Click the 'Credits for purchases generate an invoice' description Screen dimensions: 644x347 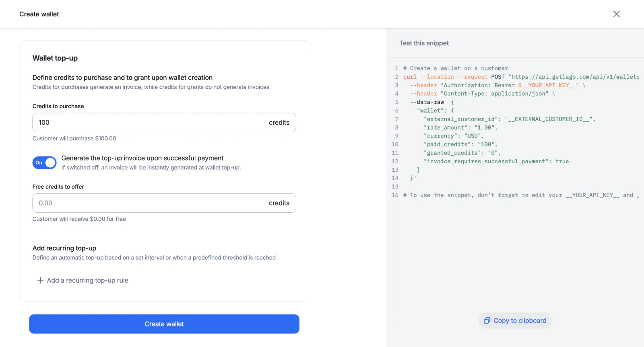pos(151,87)
